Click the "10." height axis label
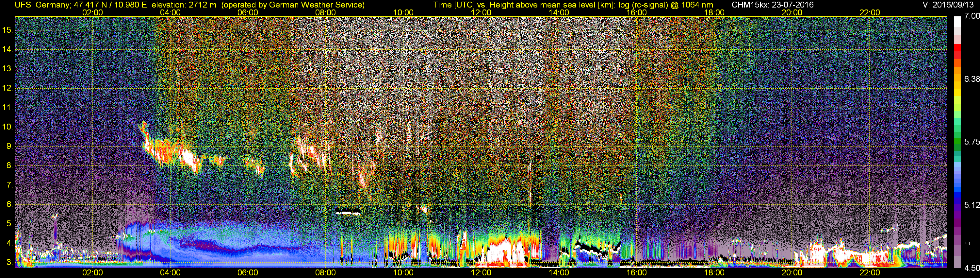The image size is (980, 278). pos(8,127)
